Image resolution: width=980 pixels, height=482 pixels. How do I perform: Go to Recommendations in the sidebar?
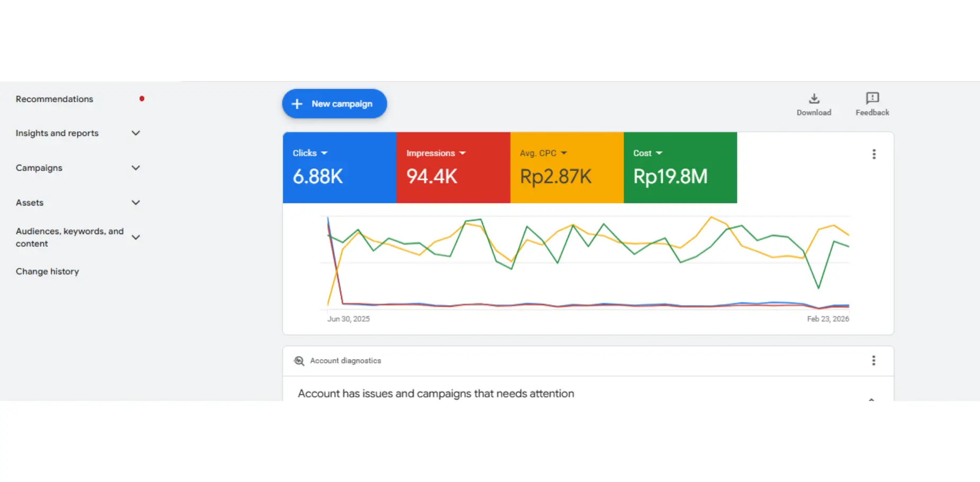[x=55, y=99]
